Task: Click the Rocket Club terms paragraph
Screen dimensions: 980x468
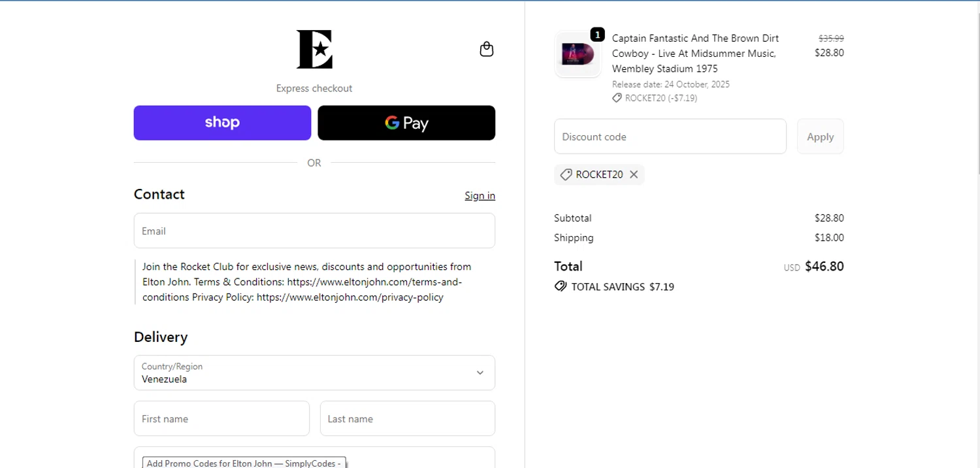Action: pos(307,282)
